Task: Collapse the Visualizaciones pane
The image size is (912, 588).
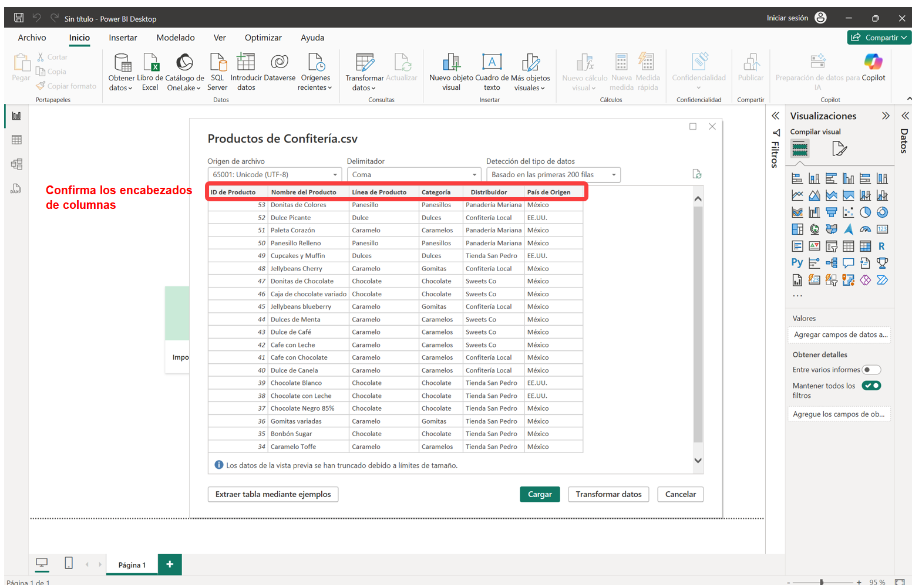Action: (886, 116)
